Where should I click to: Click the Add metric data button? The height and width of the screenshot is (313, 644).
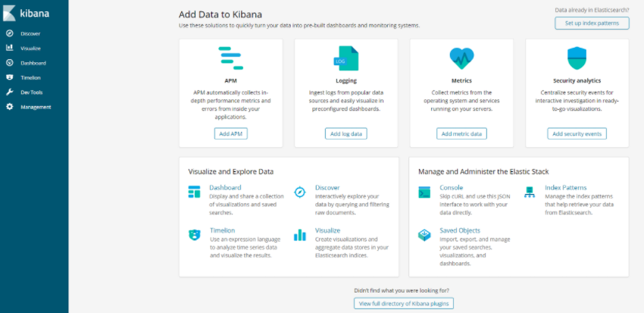point(461,133)
